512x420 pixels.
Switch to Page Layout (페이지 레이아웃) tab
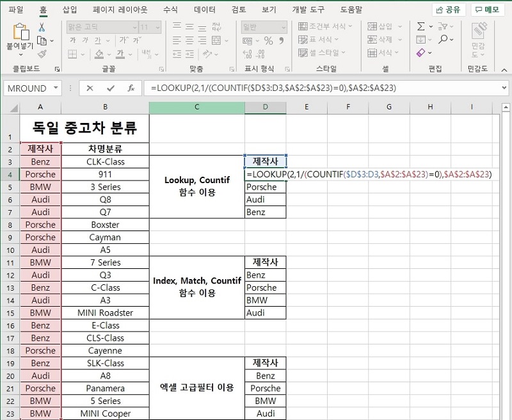pyautogui.click(x=120, y=10)
